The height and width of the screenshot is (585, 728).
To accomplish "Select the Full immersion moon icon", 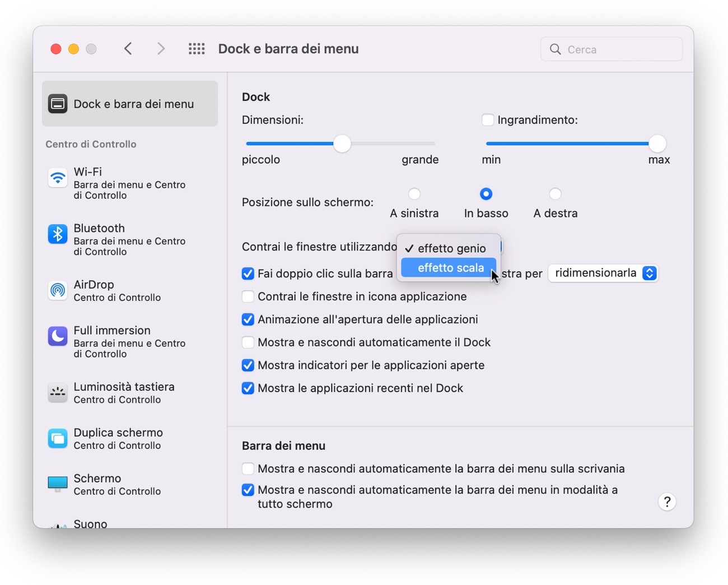I will [58, 336].
